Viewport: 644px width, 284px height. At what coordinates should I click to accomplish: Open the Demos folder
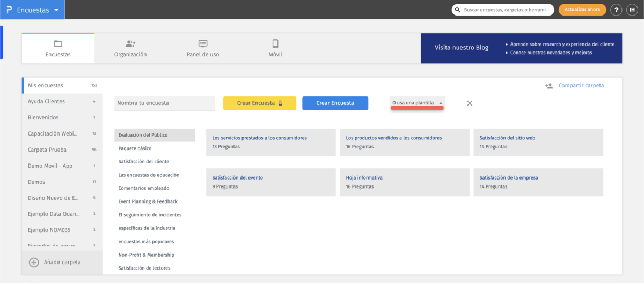click(x=62, y=182)
